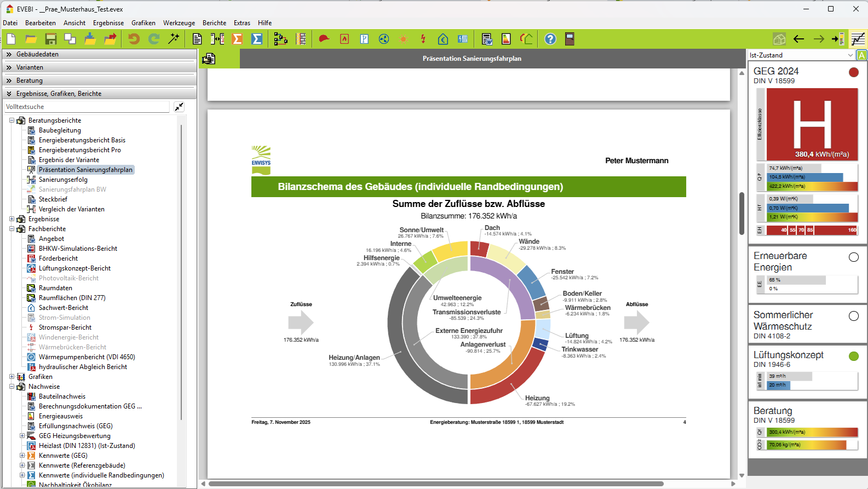
Task: Expand the Grafiken tree node
Action: pyautogui.click(x=12, y=377)
